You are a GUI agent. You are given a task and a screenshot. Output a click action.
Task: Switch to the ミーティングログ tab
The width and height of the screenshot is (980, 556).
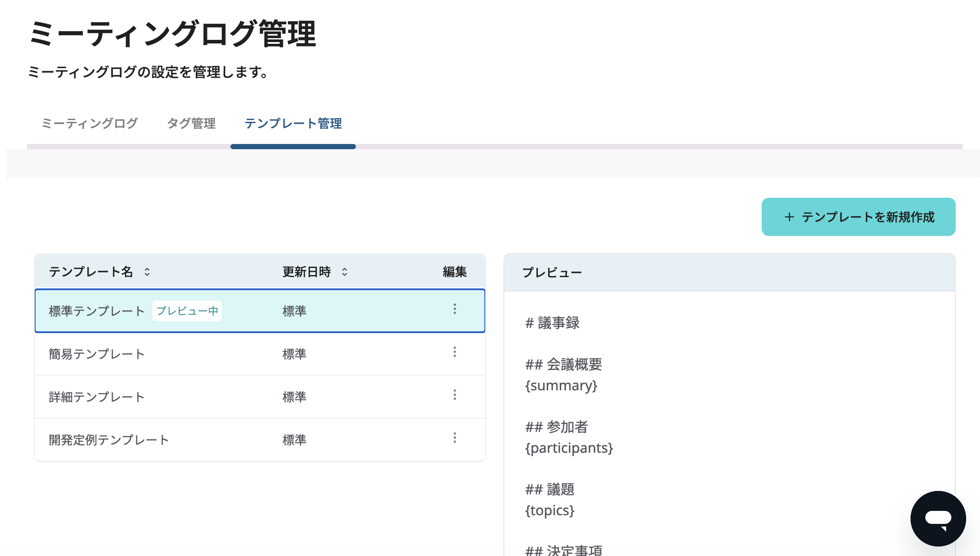pyautogui.click(x=89, y=124)
